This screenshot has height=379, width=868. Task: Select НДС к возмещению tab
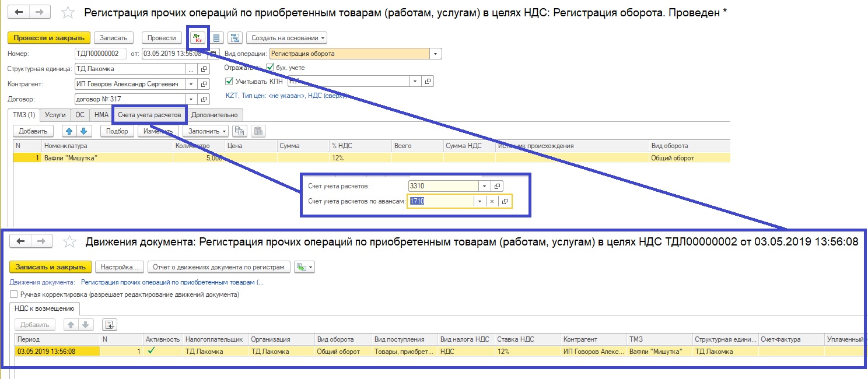coord(44,308)
